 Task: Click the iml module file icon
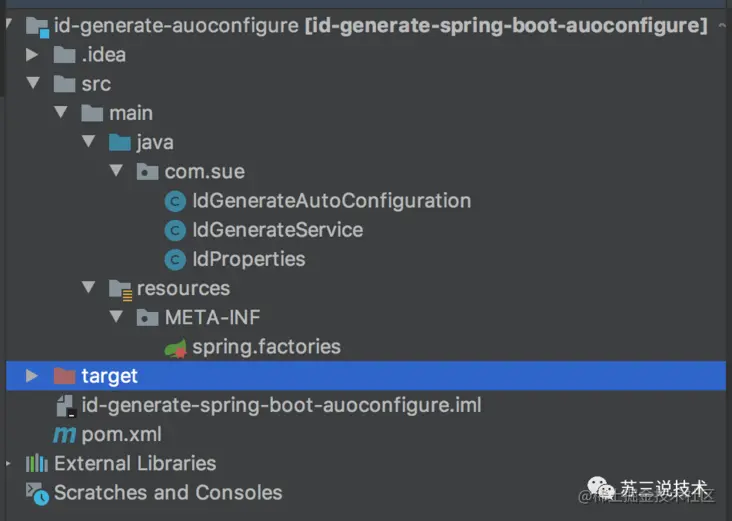65,406
